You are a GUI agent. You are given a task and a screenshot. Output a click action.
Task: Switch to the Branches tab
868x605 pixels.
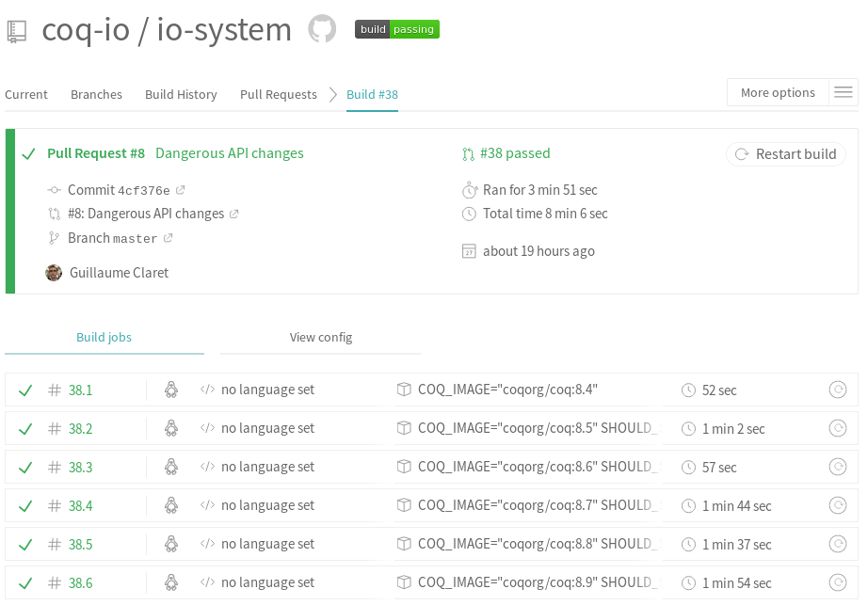(x=96, y=95)
